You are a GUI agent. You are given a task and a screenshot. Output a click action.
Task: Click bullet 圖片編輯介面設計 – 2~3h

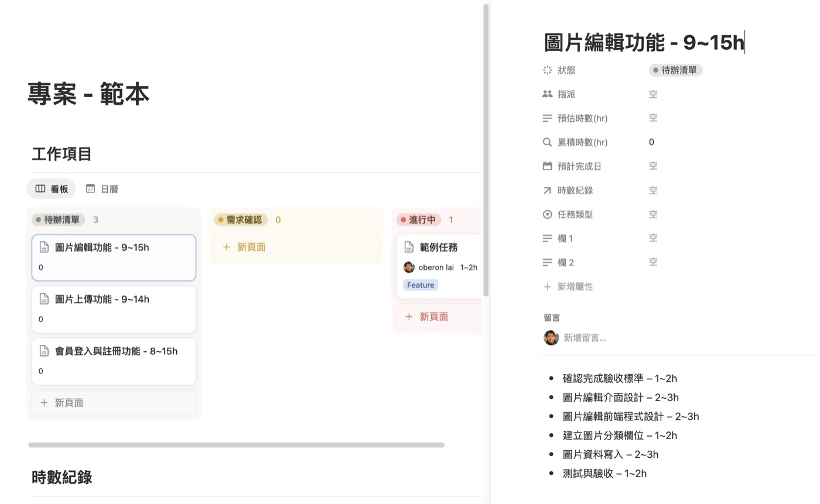(x=621, y=397)
